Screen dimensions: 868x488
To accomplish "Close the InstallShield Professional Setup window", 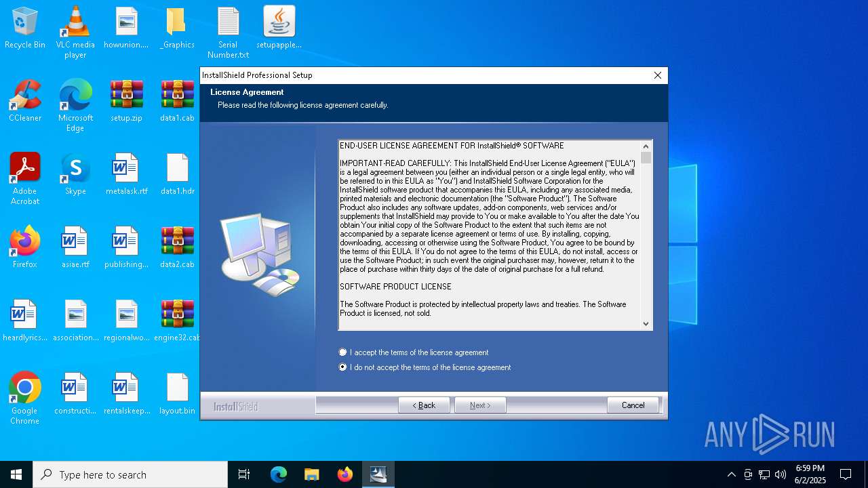I will (x=657, y=75).
